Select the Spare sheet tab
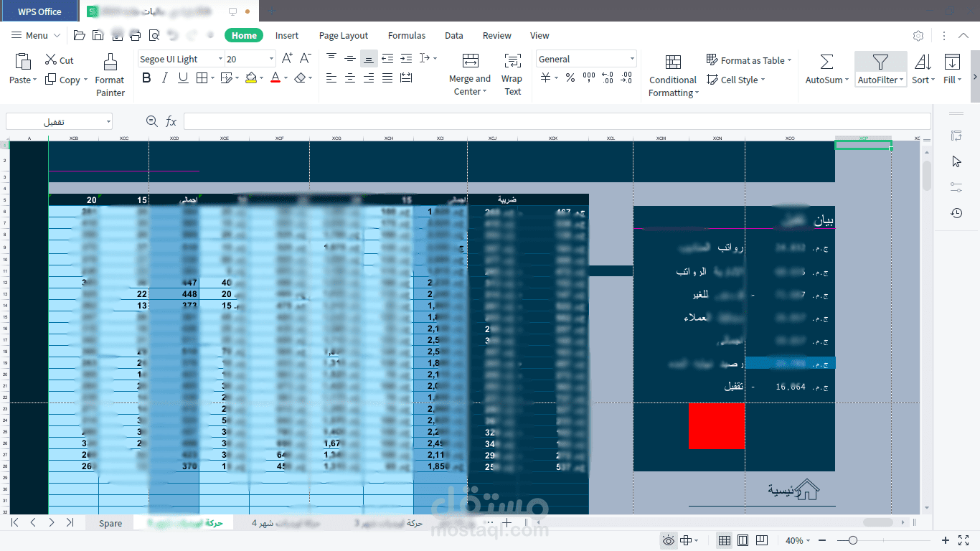Viewport: 980px width, 551px height. click(x=110, y=523)
